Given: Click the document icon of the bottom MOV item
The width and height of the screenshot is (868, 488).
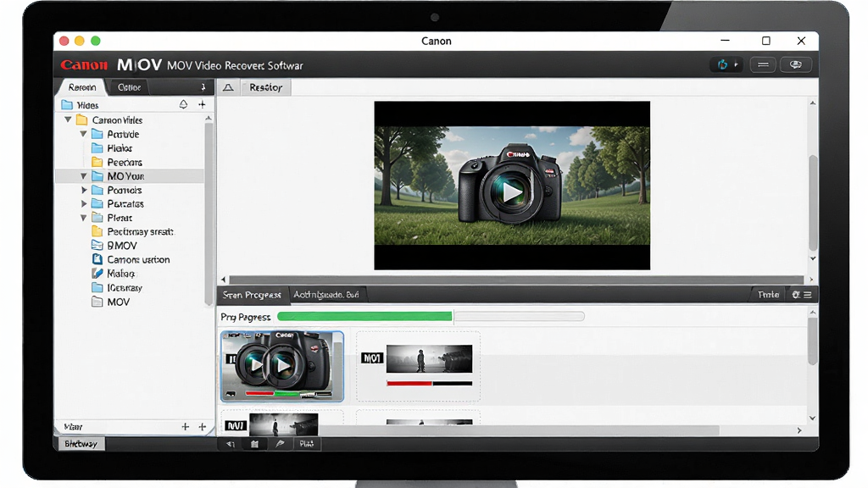Looking at the screenshot, I should tap(97, 302).
